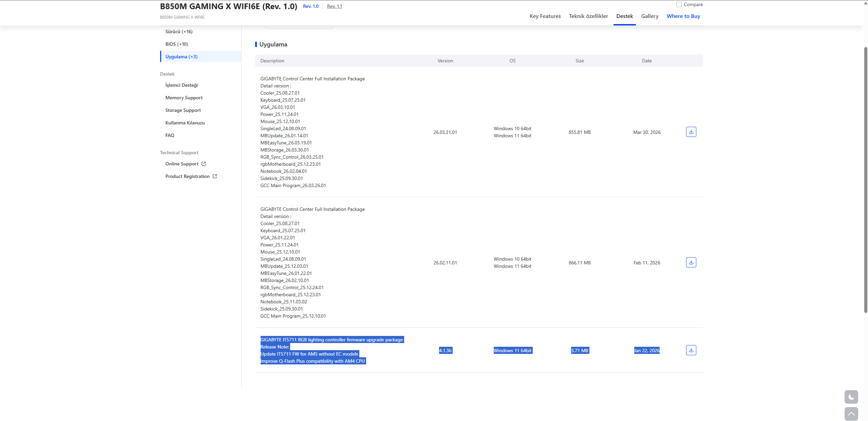Click the Description column header
This screenshot has height=421, width=868.
(272, 61)
